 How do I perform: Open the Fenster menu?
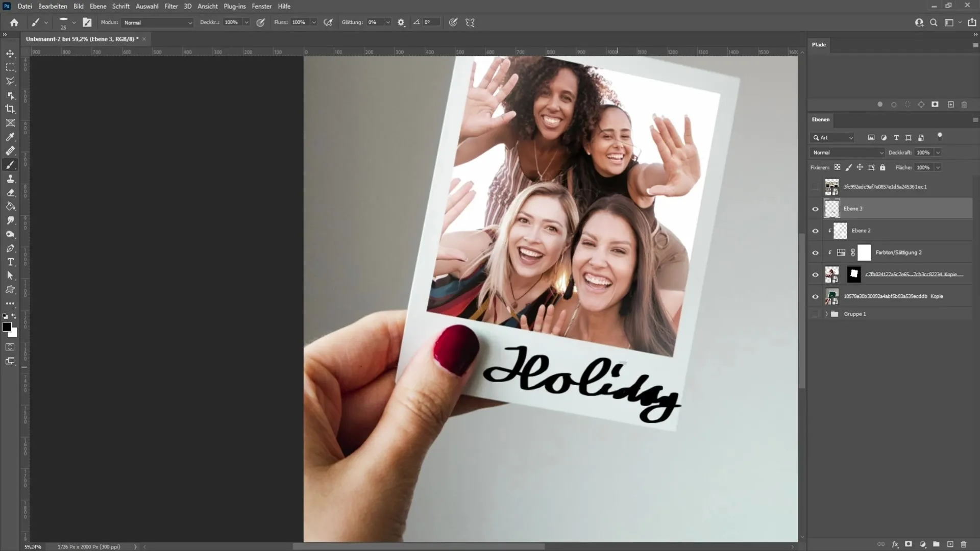262,6
